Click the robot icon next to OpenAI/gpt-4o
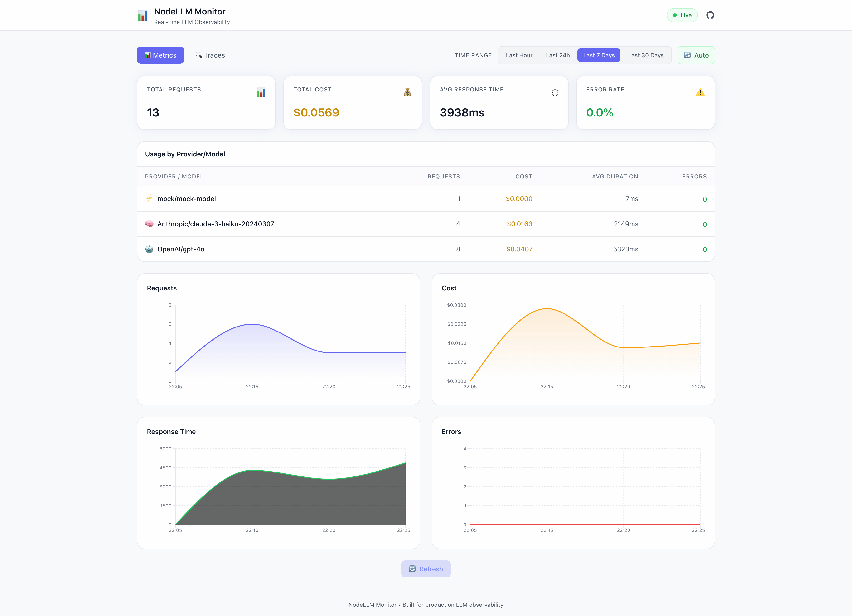The image size is (852, 616). coord(149,249)
